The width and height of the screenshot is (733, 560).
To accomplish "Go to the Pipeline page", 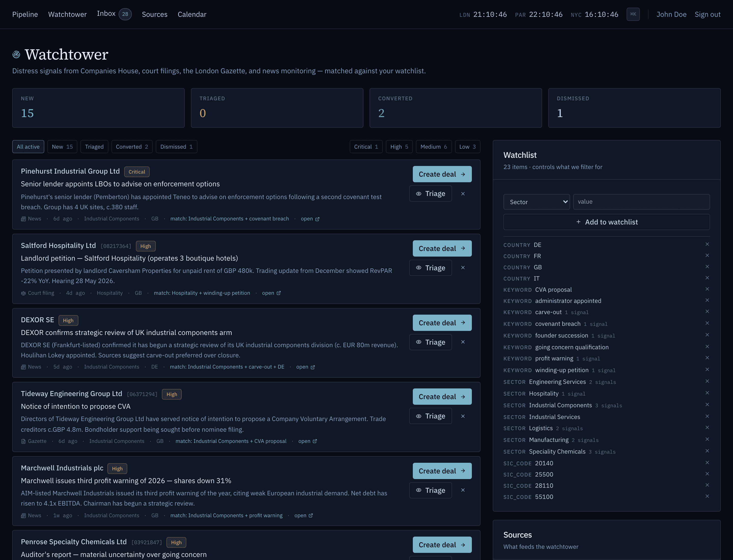I will click(25, 14).
